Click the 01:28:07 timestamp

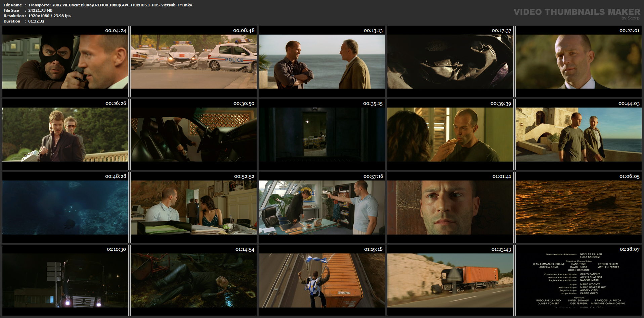(630, 249)
